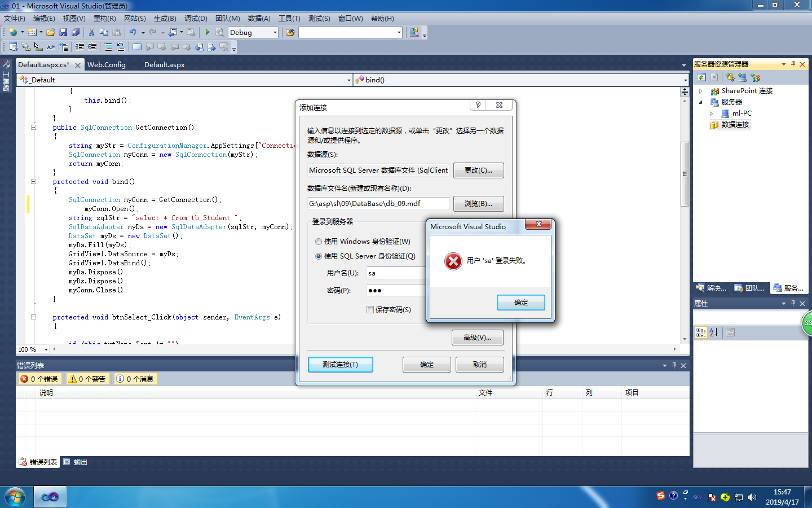Click the Decrease Indent icon

click(80, 47)
